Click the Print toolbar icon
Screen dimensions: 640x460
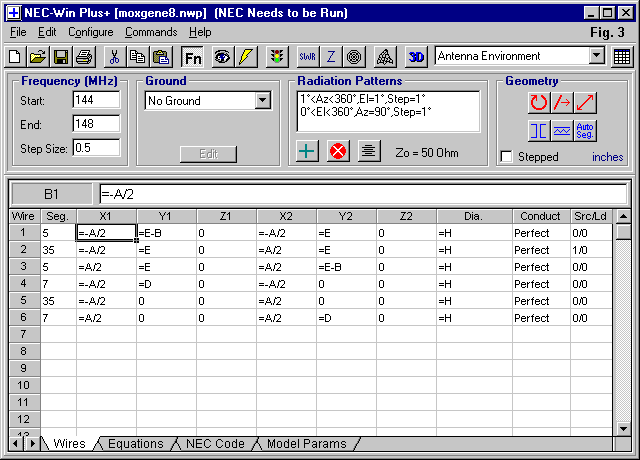pyautogui.click(x=84, y=57)
